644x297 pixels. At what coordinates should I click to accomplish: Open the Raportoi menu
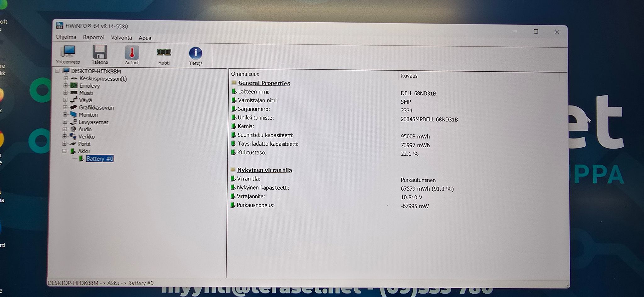pyautogui.click(x=94, y=37)
